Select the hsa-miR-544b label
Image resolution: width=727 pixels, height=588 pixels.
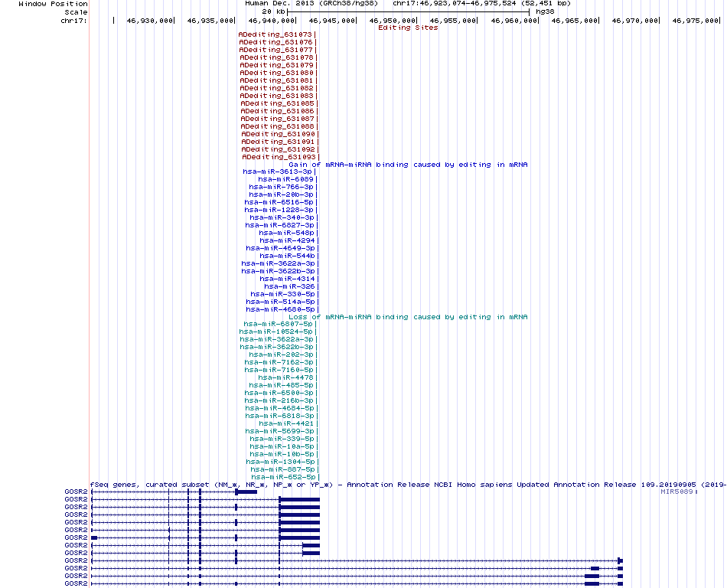288,256
